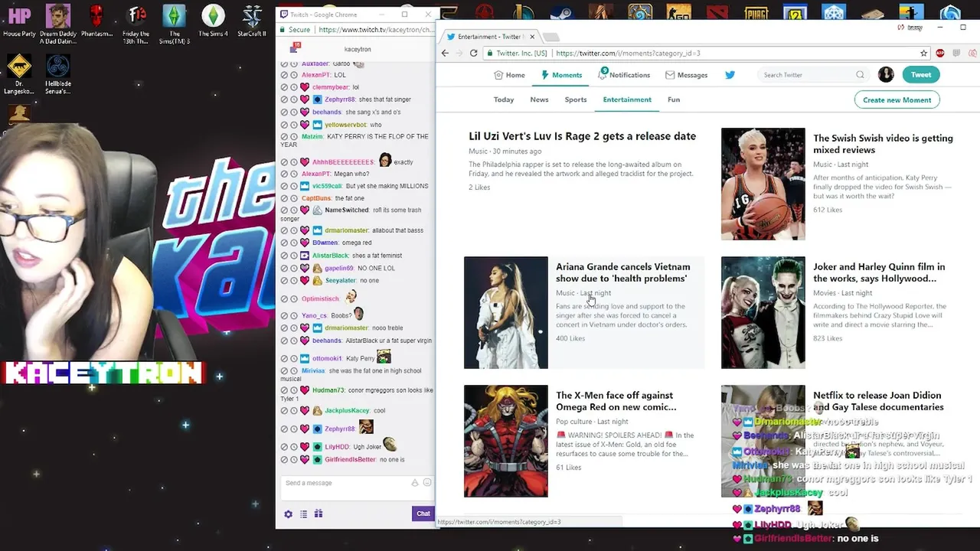
Task: Open Dream Daddy desktop shortcut
Action: click(x=58, y=24)
